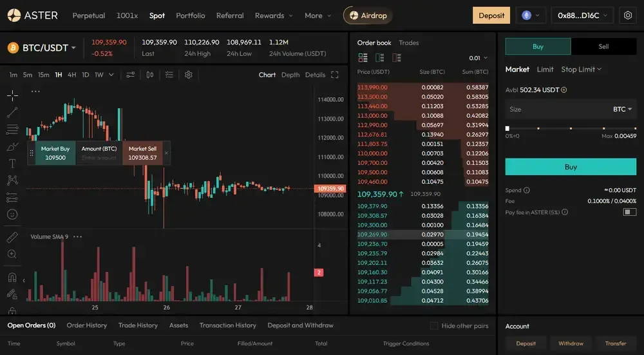Switch to the Depth chart view

click(x=290, y=75)
